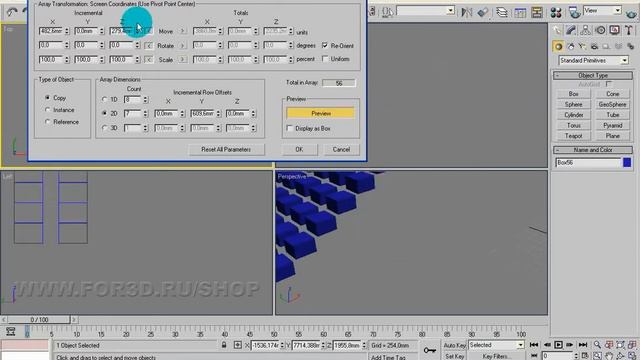Screen dimensions: 640x360
Task: Select the Copy radio button
Action: pos(48,98)
